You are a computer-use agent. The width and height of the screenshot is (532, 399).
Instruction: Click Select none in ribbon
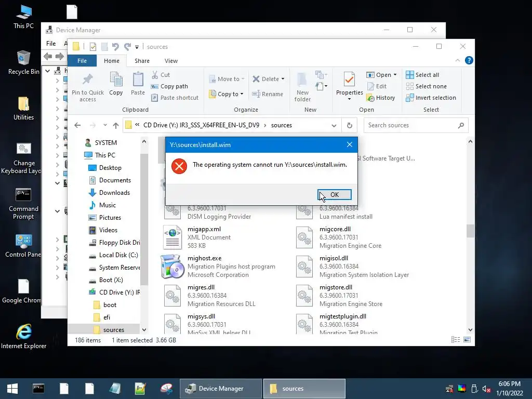[x=426, y=86]
